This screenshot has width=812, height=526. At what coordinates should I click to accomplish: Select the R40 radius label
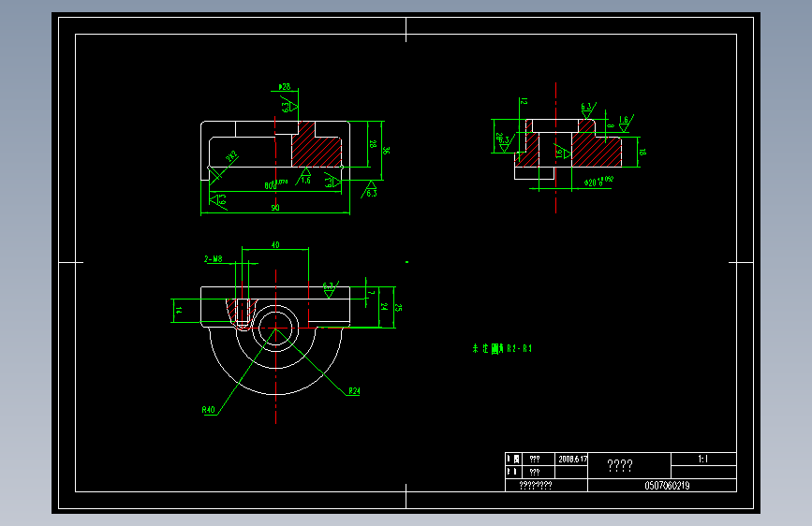point(208,410)
